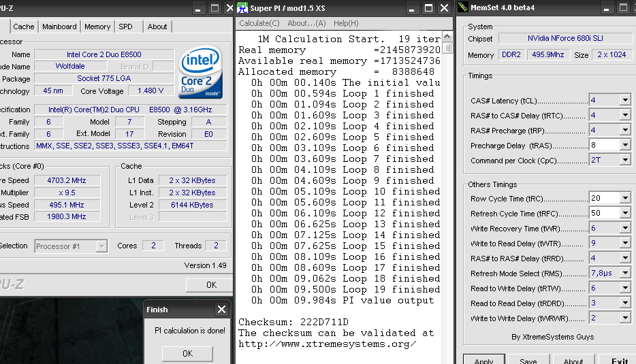
Task: Open the About...(A) menu in Super PI
Action: pos(306,23)
